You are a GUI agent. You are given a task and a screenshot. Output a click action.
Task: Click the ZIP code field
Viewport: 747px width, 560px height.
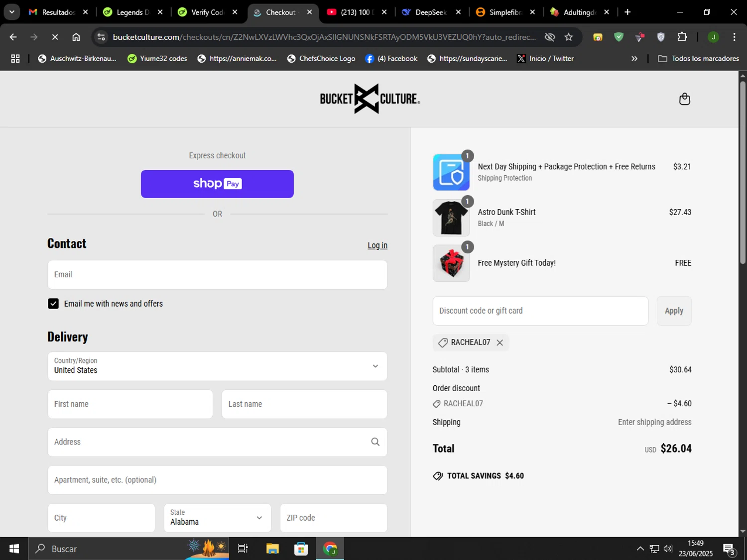point(334,518)
